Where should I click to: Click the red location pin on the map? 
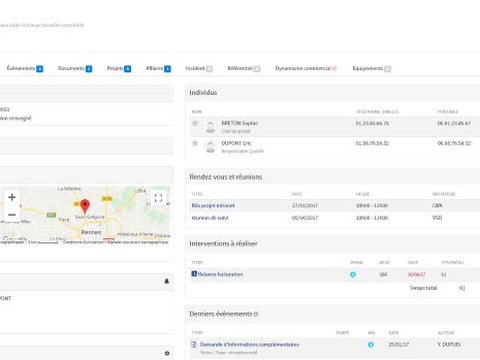(85, 206)
